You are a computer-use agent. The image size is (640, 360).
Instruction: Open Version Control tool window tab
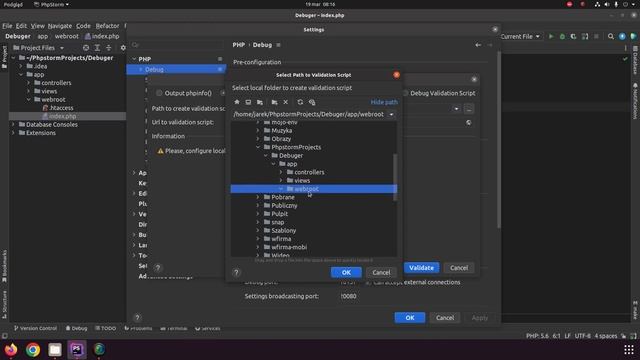pyautogui.click(x=35, y=328)
